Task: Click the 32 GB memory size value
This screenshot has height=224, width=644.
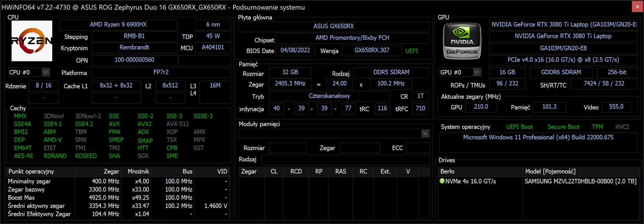Action: (290, 72)
